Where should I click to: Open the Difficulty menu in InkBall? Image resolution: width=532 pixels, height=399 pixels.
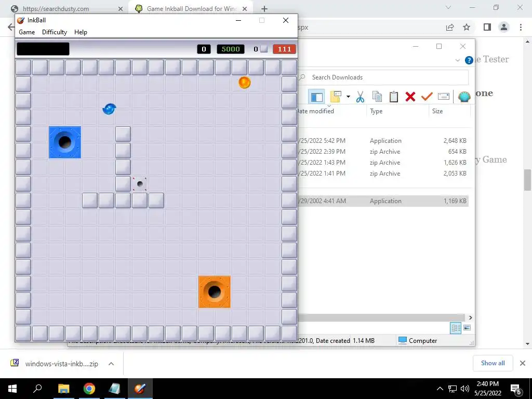click(55, 32)
